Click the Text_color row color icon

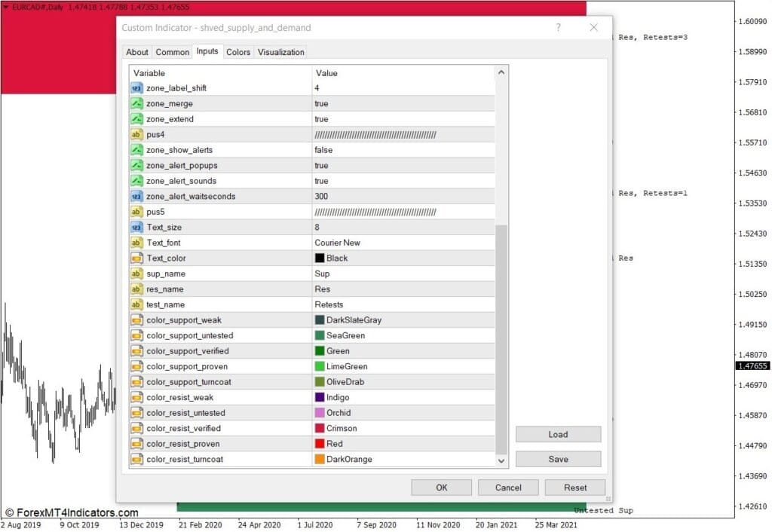click(136, 258)
